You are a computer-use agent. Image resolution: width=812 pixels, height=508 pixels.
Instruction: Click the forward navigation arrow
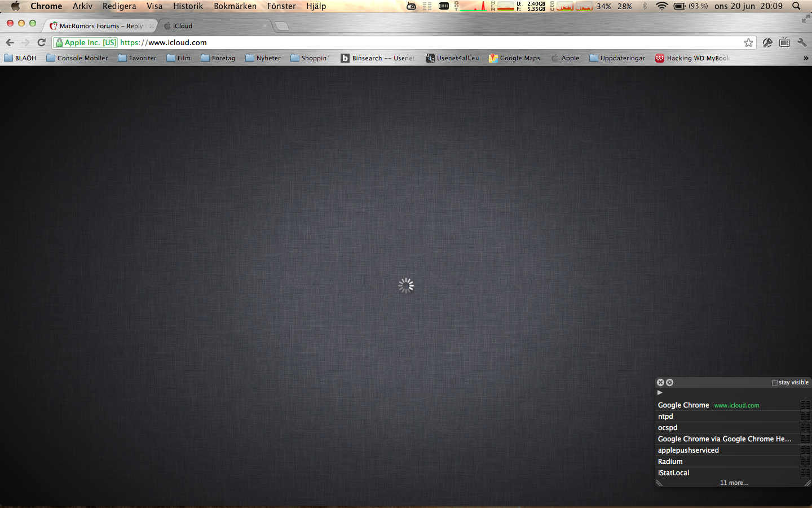(25, 42)
